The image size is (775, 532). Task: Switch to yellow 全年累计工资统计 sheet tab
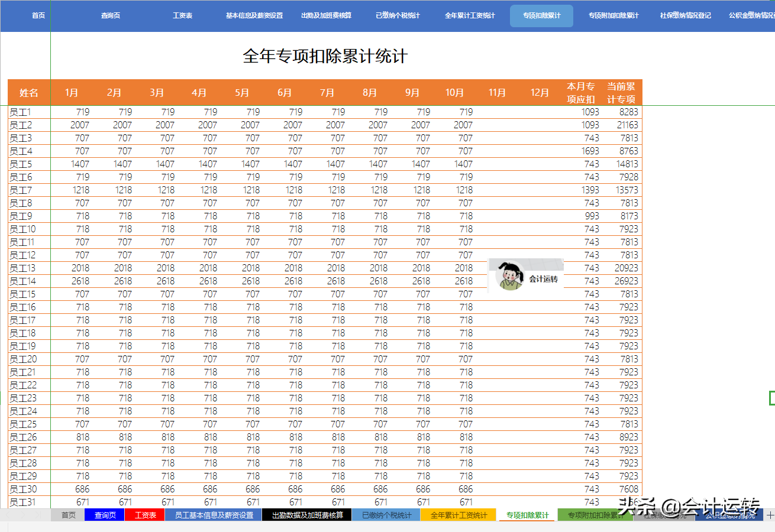point(459,515)
